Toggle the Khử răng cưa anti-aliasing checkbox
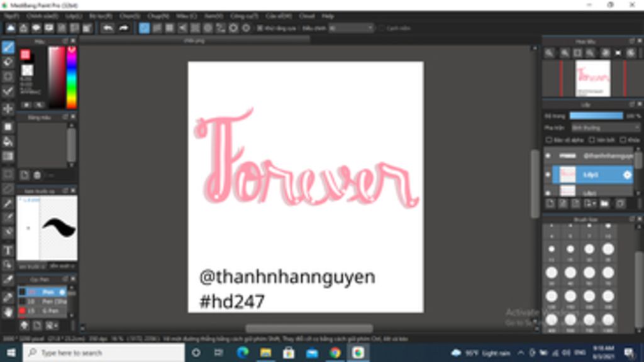Image resolution: width=644 pixels, height=362 pixels. (x=260, y=28)
